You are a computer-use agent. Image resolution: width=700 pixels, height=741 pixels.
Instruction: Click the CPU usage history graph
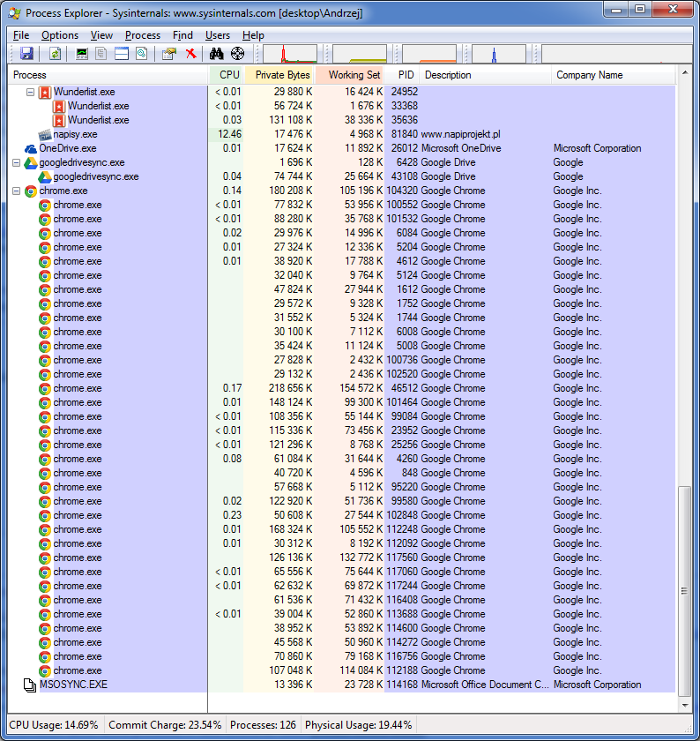[x=290, y=54]
